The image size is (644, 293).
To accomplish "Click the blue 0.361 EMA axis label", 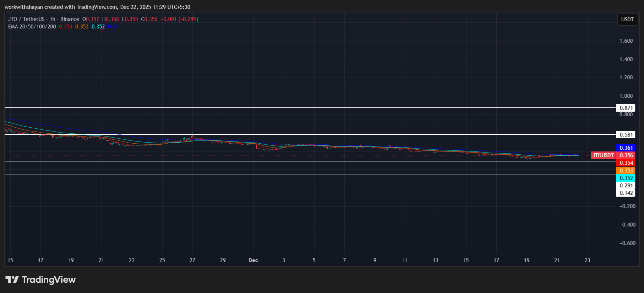I will point(626,148).
